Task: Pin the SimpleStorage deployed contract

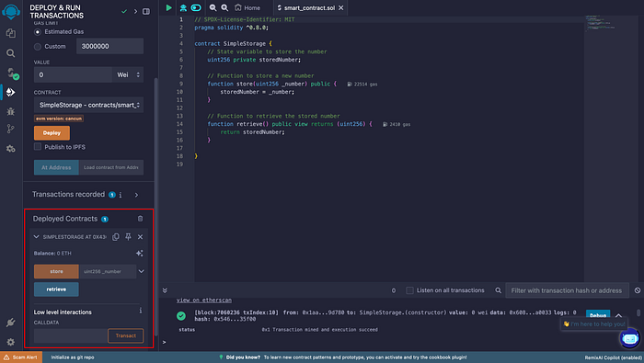Action: [x=128, y=237]
